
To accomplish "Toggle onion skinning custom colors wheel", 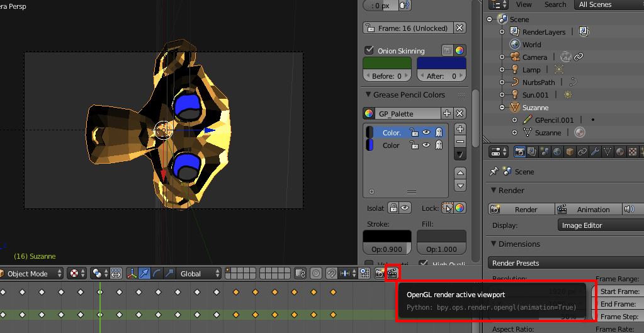I will [460, 50].
